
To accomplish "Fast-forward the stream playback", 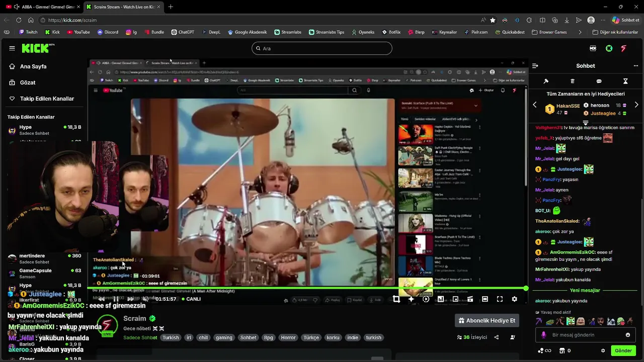I will (x=131, y=299).
